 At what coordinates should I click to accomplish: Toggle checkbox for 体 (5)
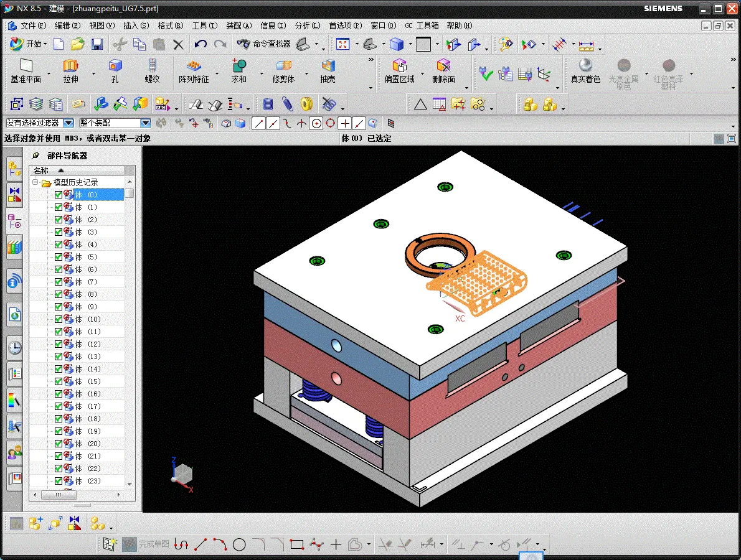click(x=59, y=257)
